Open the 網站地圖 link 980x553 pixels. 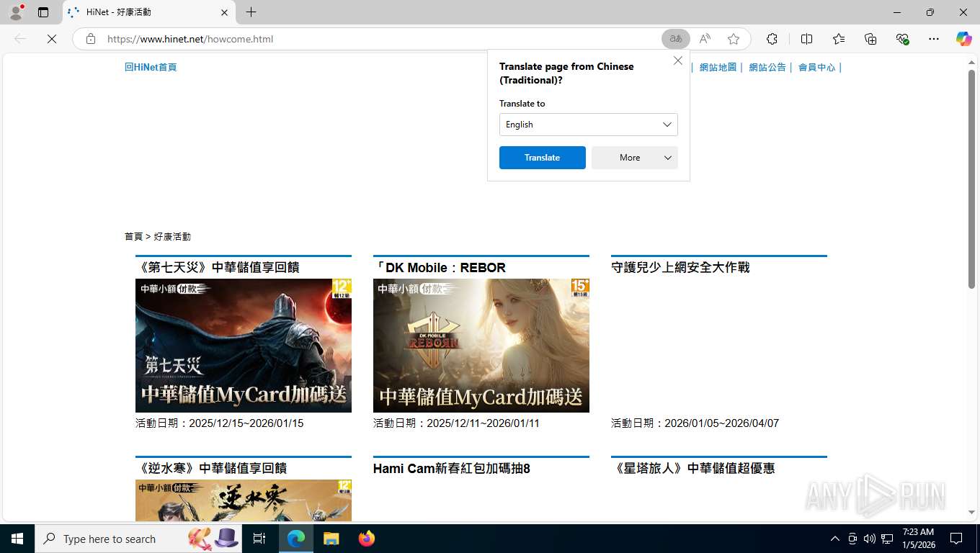(718, 67)
